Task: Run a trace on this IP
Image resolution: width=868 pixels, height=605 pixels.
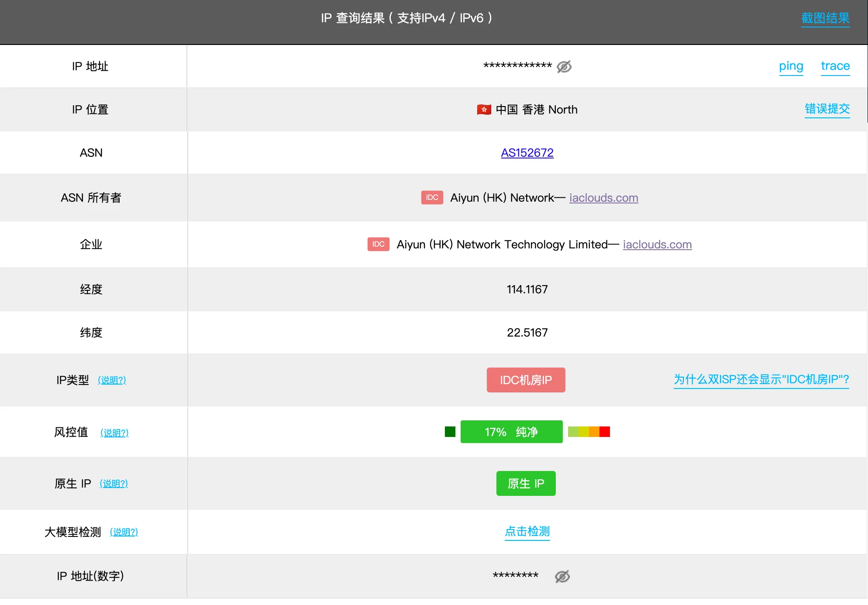Action: click(835, 66)
